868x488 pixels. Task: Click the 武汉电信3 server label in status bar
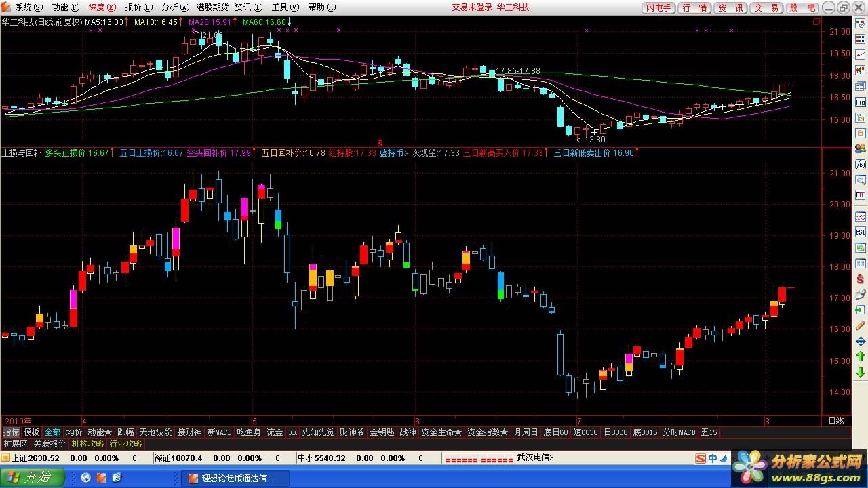click(535, 458)
